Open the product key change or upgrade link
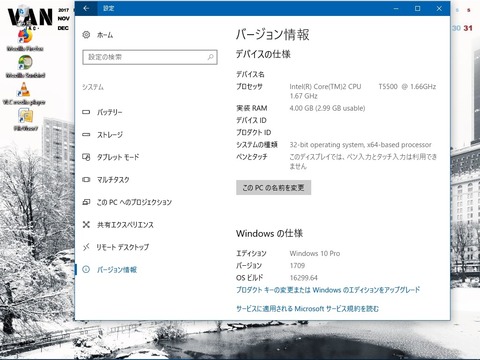 [328, 290]
